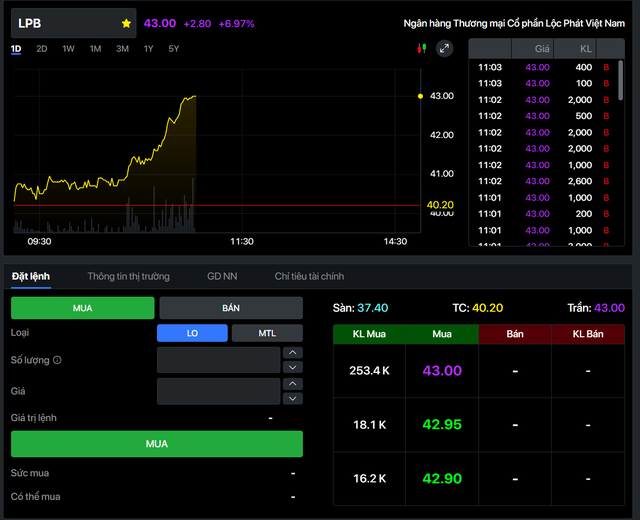Switch to candlestick chart view

point(422,49)
